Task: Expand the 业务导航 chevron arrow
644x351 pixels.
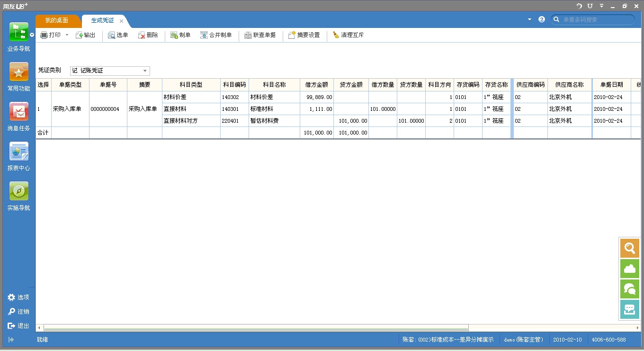Action: point(32,35)
